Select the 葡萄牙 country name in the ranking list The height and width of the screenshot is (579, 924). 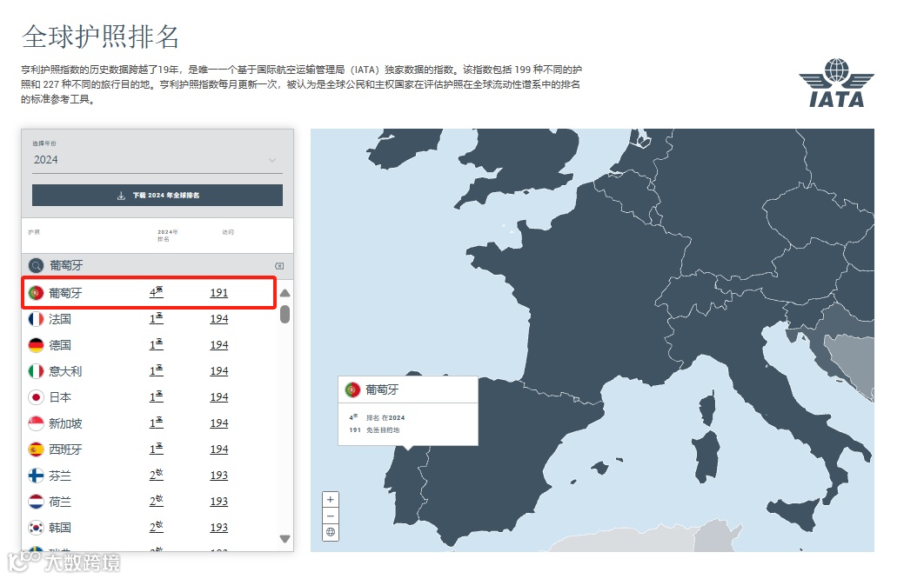pos(65,293)
